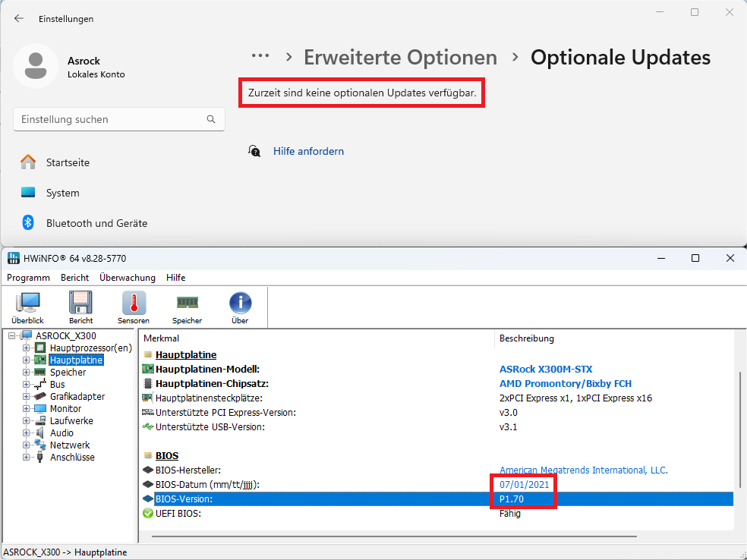Open the Überblick summary toolbar icon
The image size is (747, 560).
27,307
